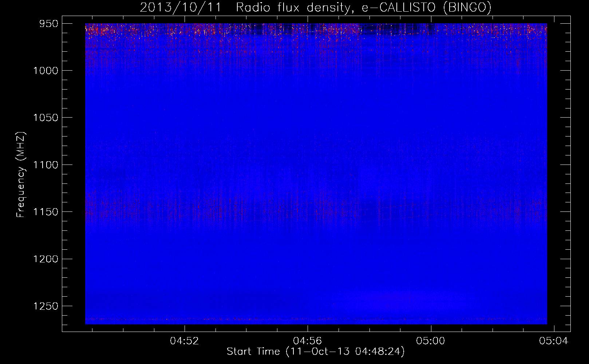Click the 04:52 time tick label
The height and width of the screenshot is (364, 589).
pos(185,341)
